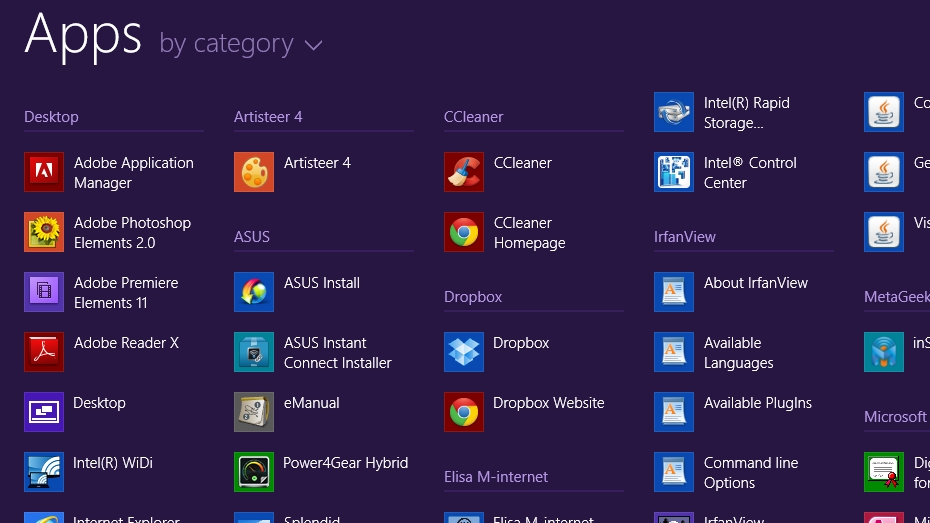Open the About IrfanView icon
Screen dimensions: 930x523
click(674, 292)
